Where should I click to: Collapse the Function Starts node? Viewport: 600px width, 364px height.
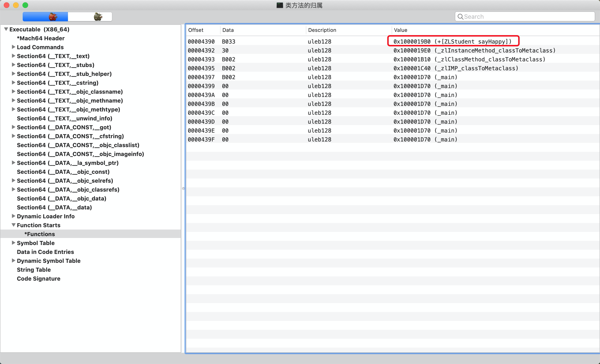[13, 225]
